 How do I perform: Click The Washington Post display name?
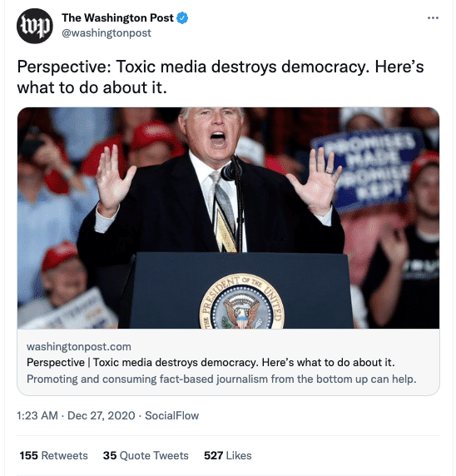[x=117, y=18]
